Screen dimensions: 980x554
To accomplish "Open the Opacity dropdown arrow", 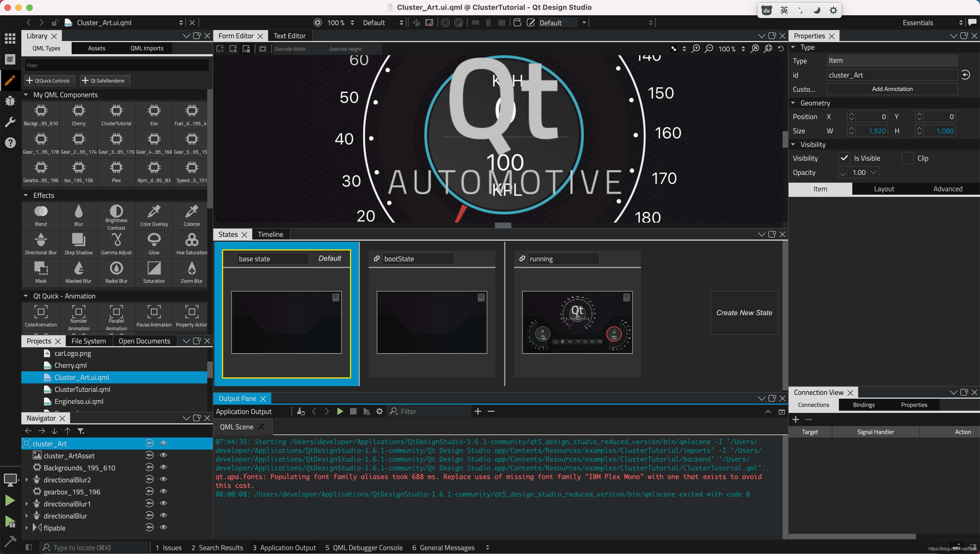I will click(x=874, y=172).
